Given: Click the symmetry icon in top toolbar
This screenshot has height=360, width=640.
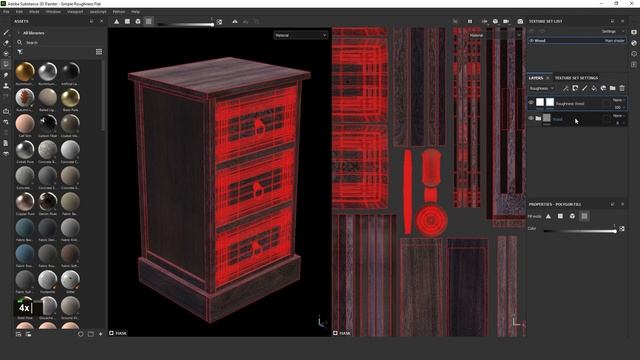Looking at the screenshot, I should click(235, 21).
